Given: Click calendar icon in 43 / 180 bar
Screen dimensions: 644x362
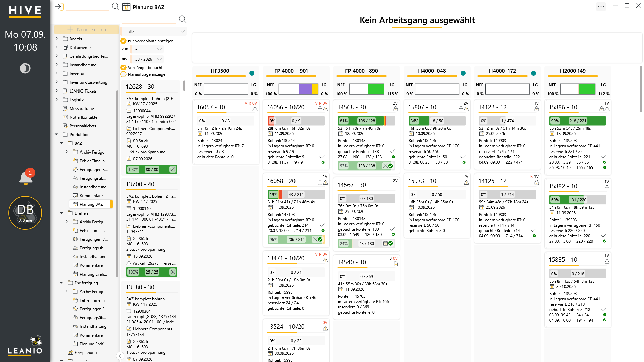Looking at the screenshot, I should pos(385,243).
